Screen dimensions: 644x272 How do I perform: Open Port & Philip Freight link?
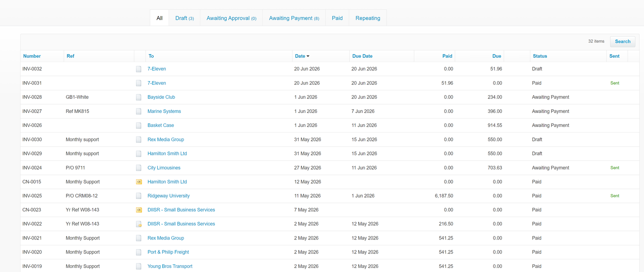[168, 252]
